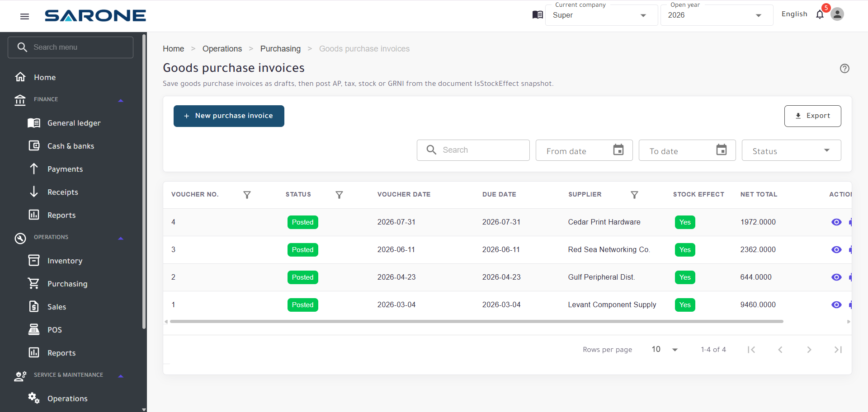
Task: View invoice 4 with the eye icon
Action: 836,222
